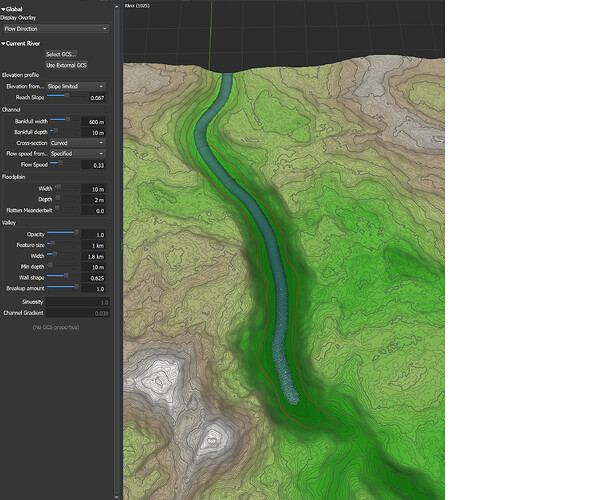Collapse the Current River section
This screenshot has height=500, width=615.
(4, 43)
